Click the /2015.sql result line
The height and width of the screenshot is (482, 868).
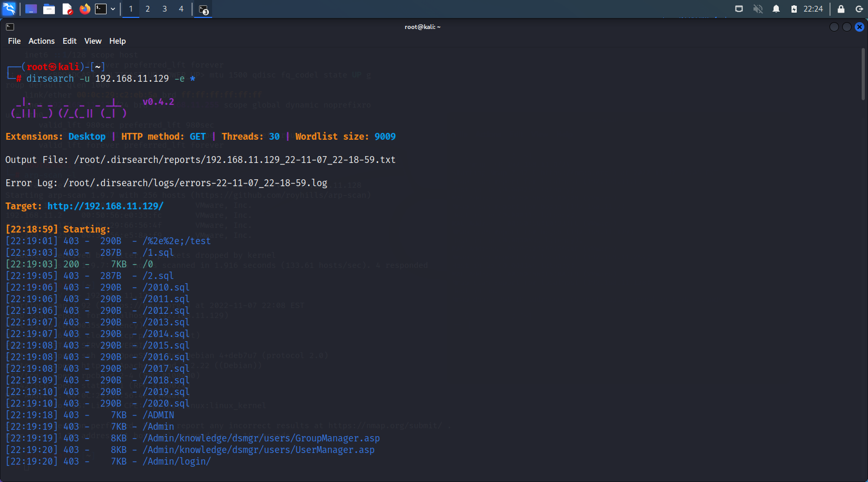[98, 345]
